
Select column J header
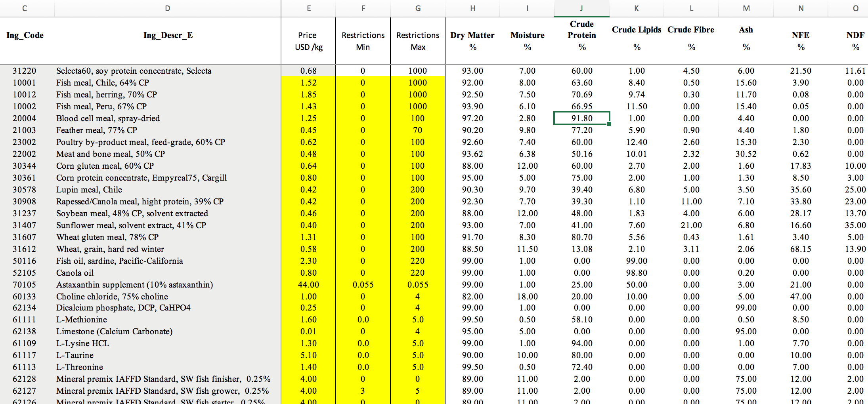(x=581, y=8)
